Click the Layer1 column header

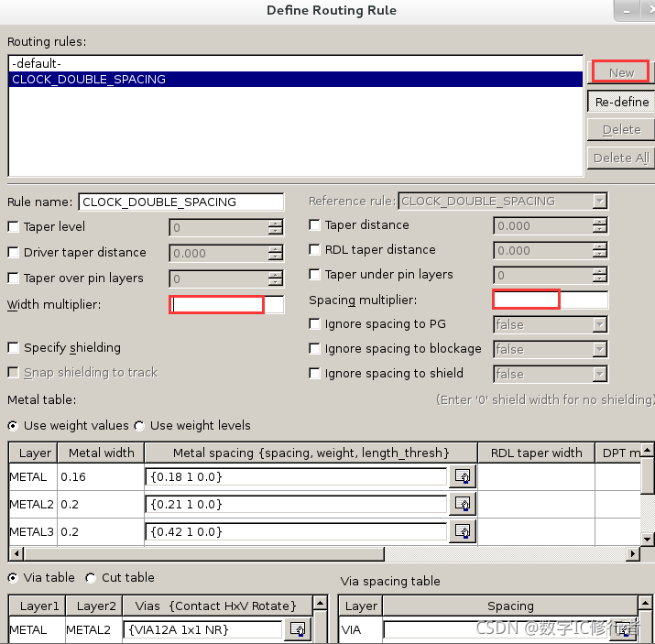click(38, 606)
